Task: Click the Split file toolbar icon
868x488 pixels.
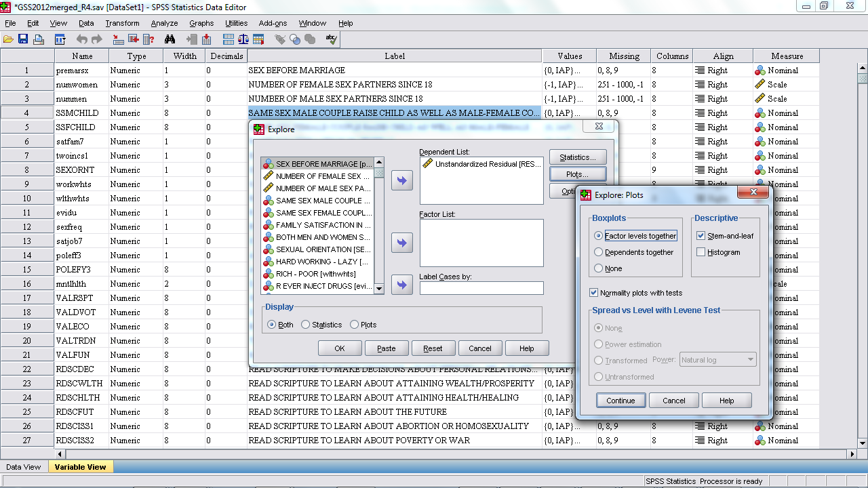Action: [x=229, y=39]
